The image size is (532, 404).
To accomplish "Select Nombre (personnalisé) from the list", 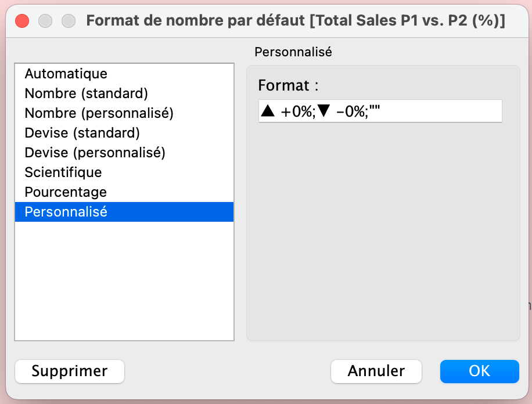I will click(x=99, y=113).
